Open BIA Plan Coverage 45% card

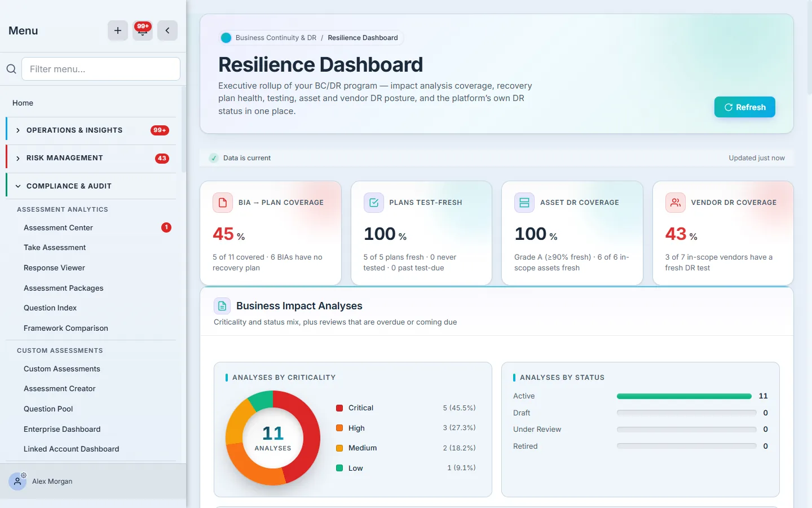tap(271, 233)
